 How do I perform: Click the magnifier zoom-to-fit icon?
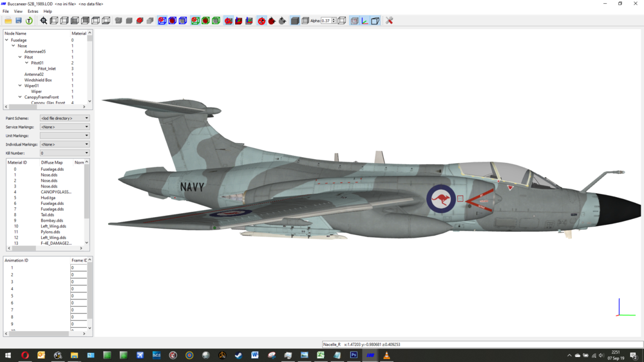44,21
